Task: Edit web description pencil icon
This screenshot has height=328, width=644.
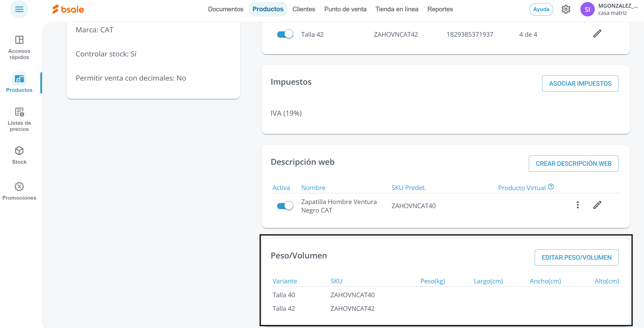Action: pyautogui.click(x=597, y=205)
